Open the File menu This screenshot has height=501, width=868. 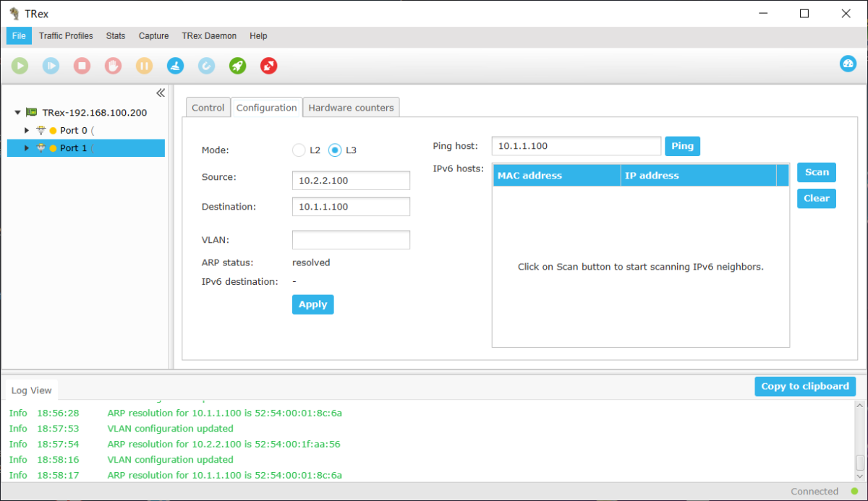pos(19,36)
